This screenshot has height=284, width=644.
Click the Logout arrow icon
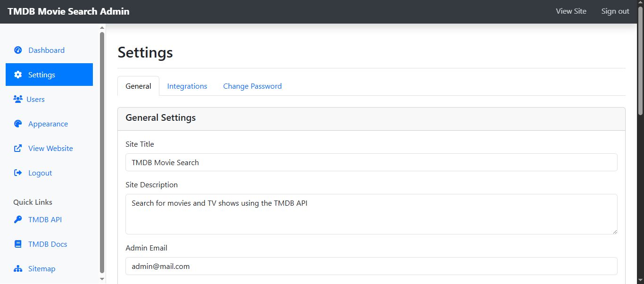pos(18,173)
